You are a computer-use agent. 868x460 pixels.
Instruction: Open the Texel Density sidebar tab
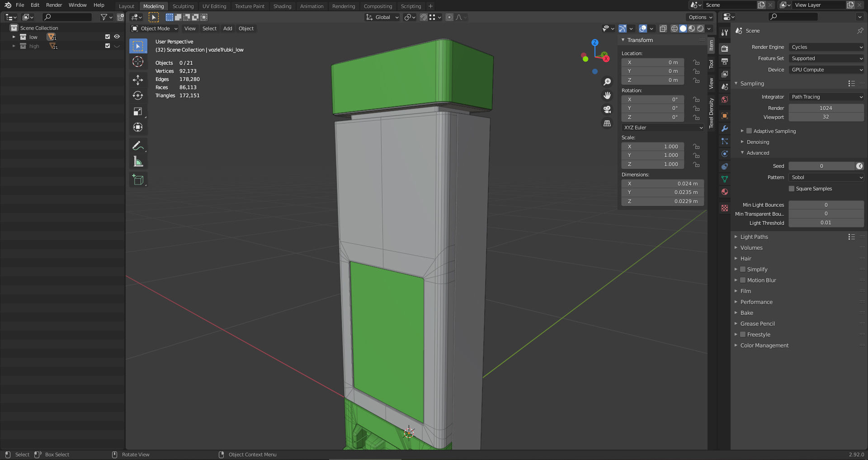711,113
